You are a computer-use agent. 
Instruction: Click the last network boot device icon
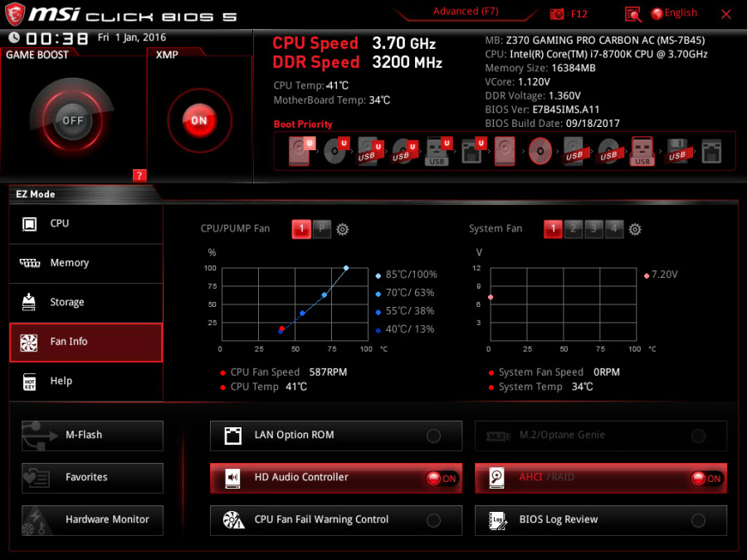[711, 152]
